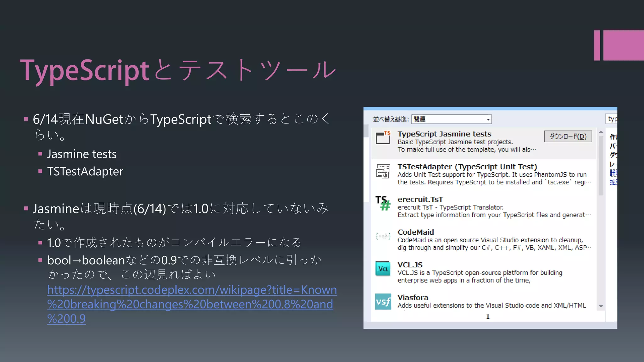This screenshot has width=644, height=362.
Task: Click the erecruit.TsT TS# icon
Action: click(383, 203)
